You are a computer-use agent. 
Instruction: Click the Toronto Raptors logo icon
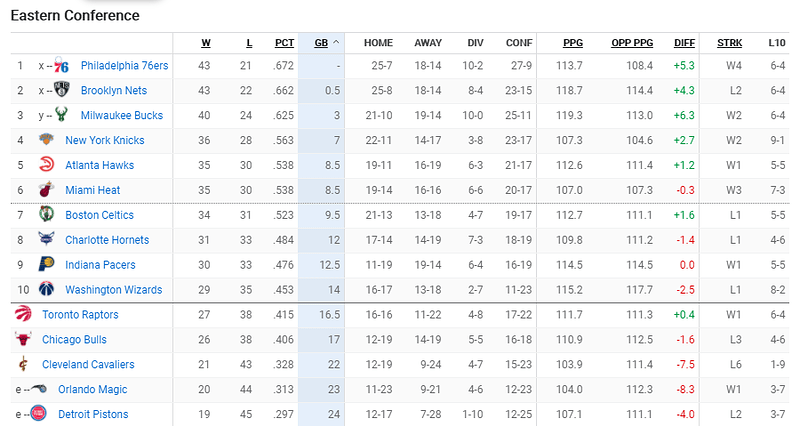tap(23, 314)
